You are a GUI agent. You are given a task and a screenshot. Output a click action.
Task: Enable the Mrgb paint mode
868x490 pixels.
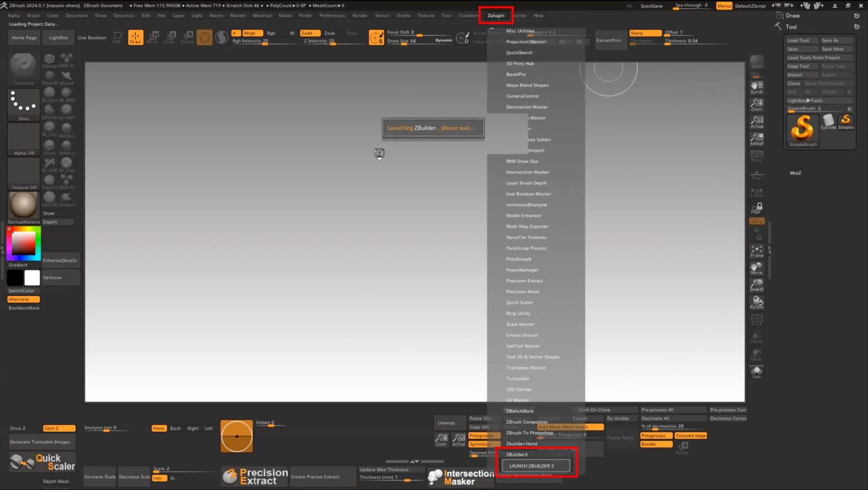251,33
